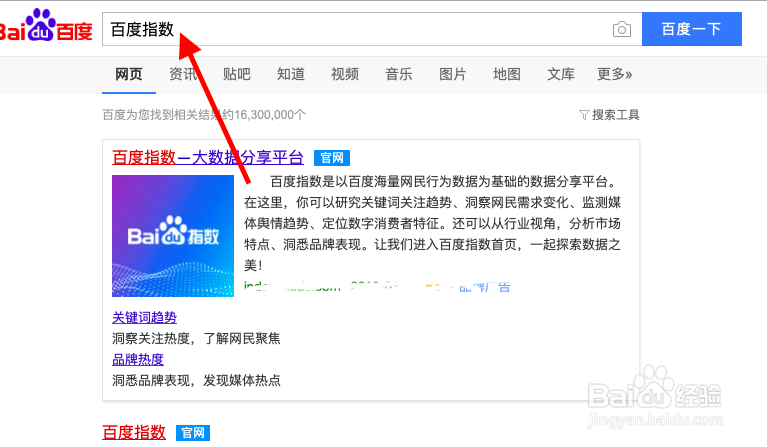Click the result count text 约16,300,000个

(264, 115)
